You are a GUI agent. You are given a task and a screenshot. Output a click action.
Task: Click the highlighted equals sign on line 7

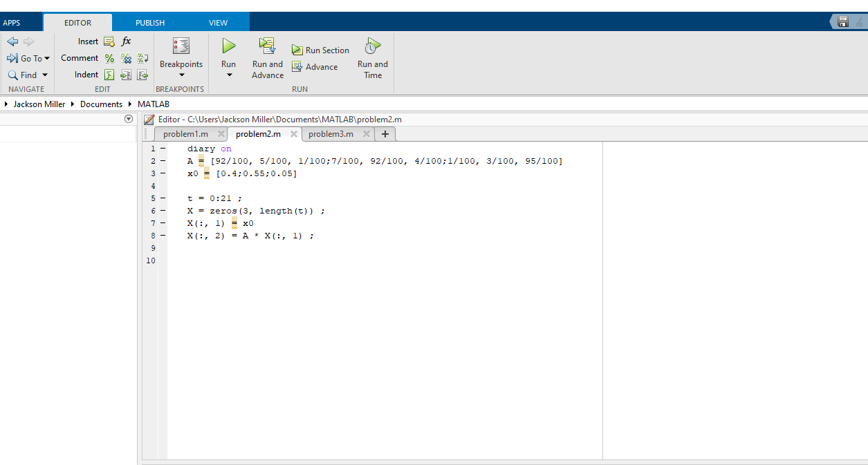tap(234, 224)
